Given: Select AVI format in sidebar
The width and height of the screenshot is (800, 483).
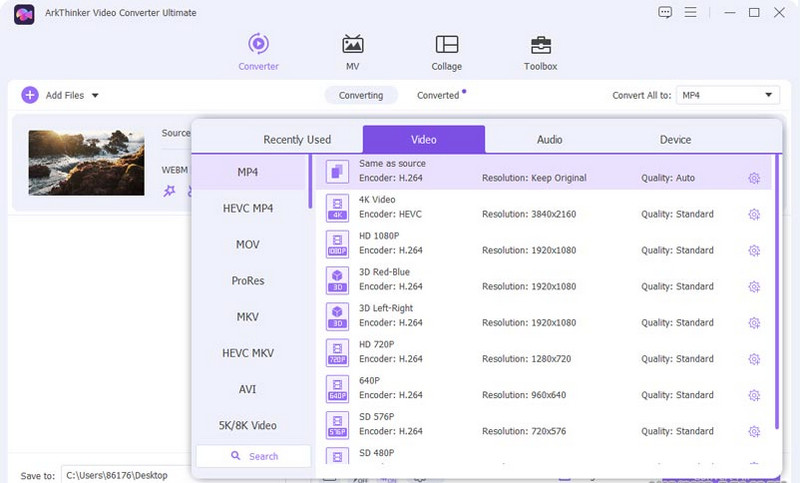Looking at the screenshot, I should 248,389.
